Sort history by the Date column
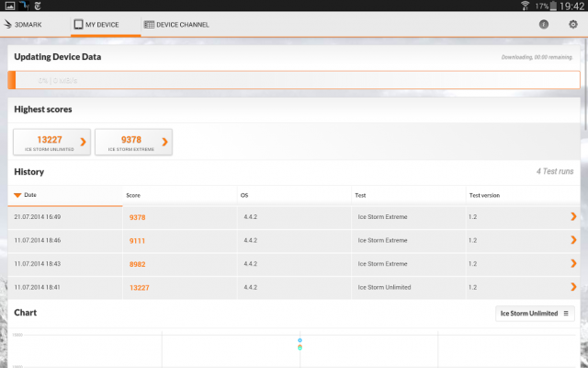588x368 pixels. tap(65, 195)
